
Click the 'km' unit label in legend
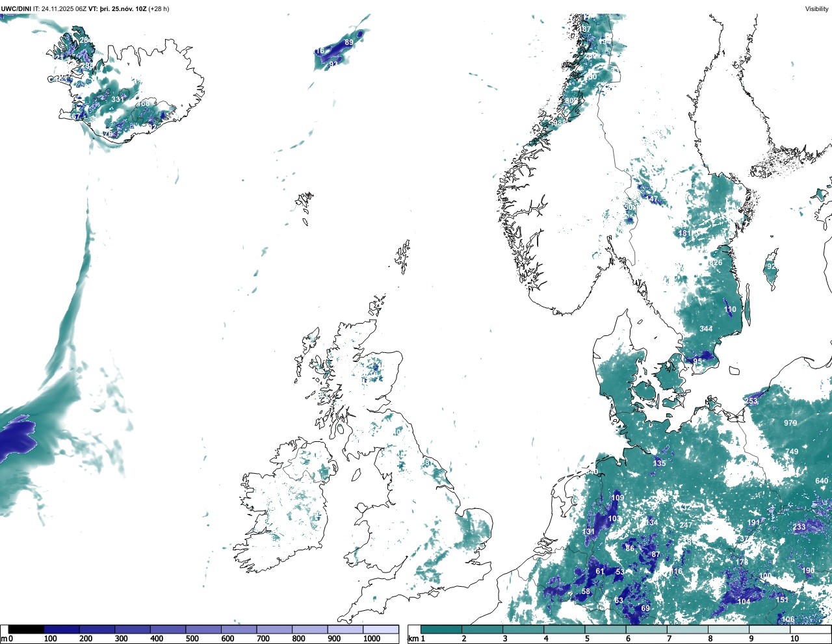coord(413,639)
